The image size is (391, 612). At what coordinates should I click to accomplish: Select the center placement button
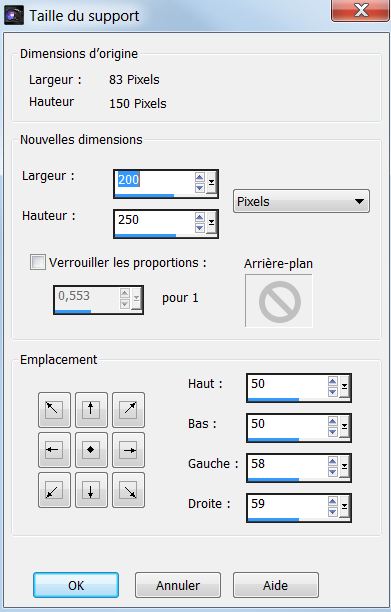click(x=91, y=450)
